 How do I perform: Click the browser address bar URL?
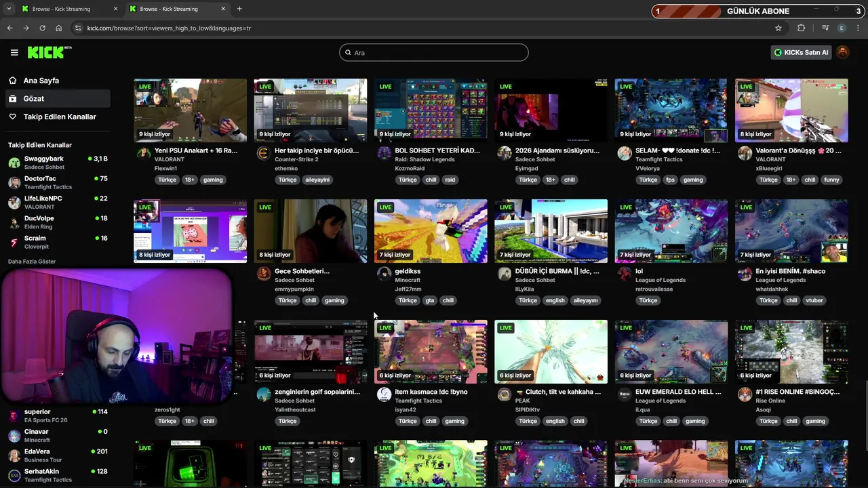pyautogui.click(x=170, y=28)
